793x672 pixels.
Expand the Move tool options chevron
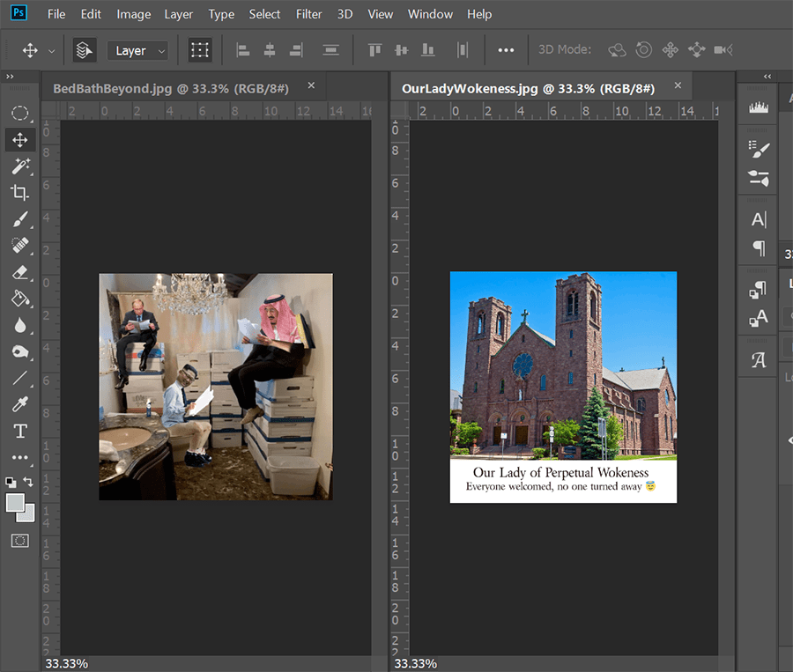pyautogui.click(x=51, y=50)
